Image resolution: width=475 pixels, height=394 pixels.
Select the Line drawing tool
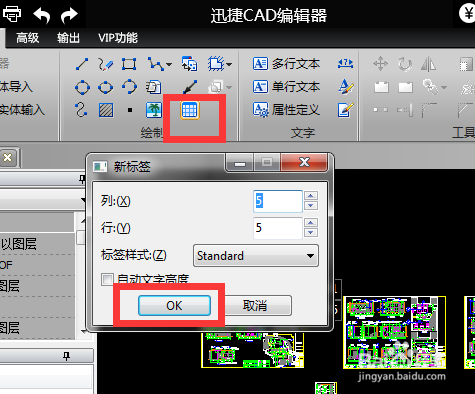point(82,64)
